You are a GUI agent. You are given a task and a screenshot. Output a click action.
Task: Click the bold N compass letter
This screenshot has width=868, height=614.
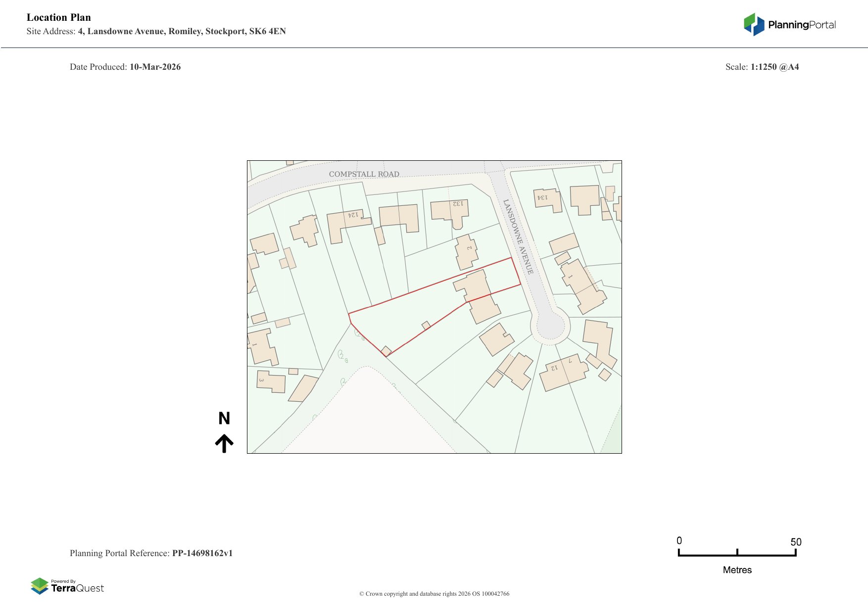tap(224, 419)
